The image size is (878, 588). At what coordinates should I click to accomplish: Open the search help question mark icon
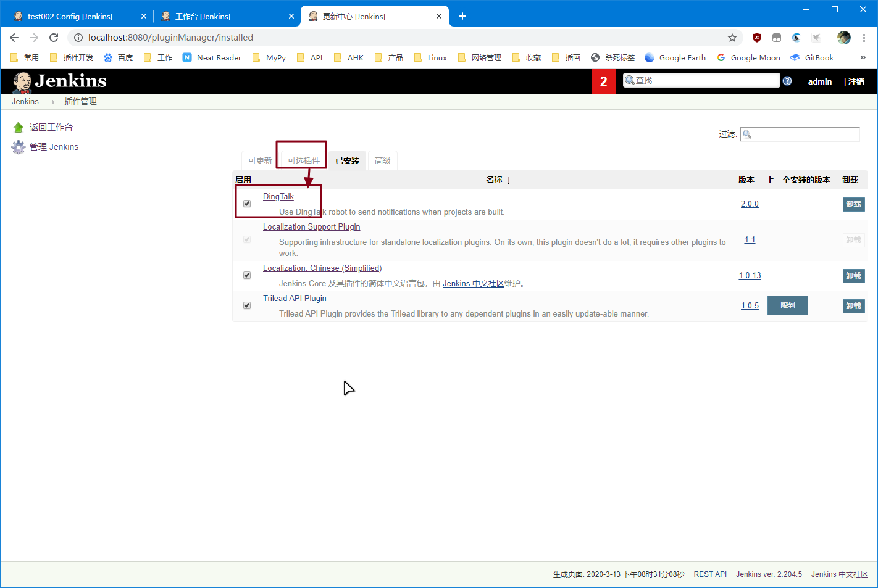coord(787,81)
